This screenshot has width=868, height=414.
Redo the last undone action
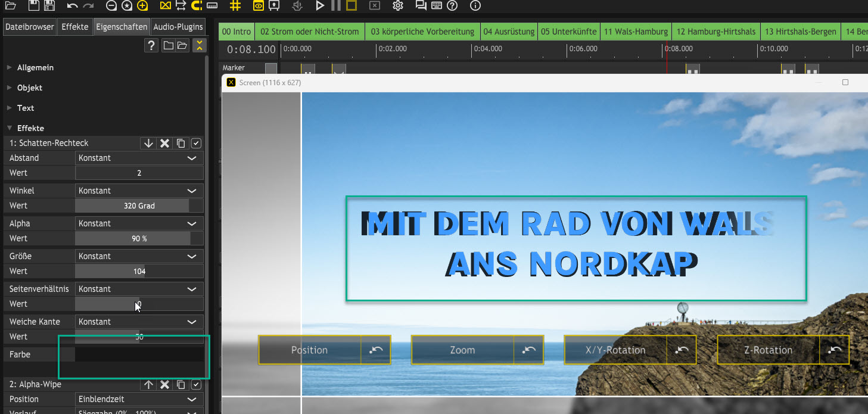point(88,6)
